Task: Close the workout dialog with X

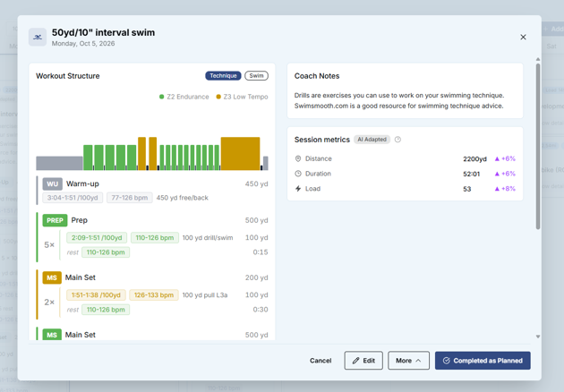Action: coord(523,37)
